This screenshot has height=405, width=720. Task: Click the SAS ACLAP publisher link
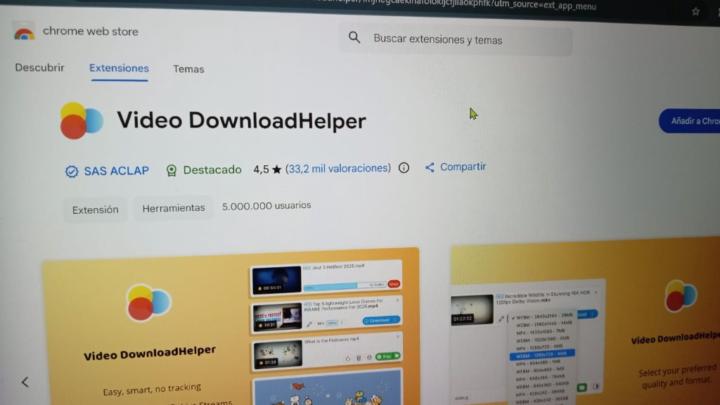[116, 171]
